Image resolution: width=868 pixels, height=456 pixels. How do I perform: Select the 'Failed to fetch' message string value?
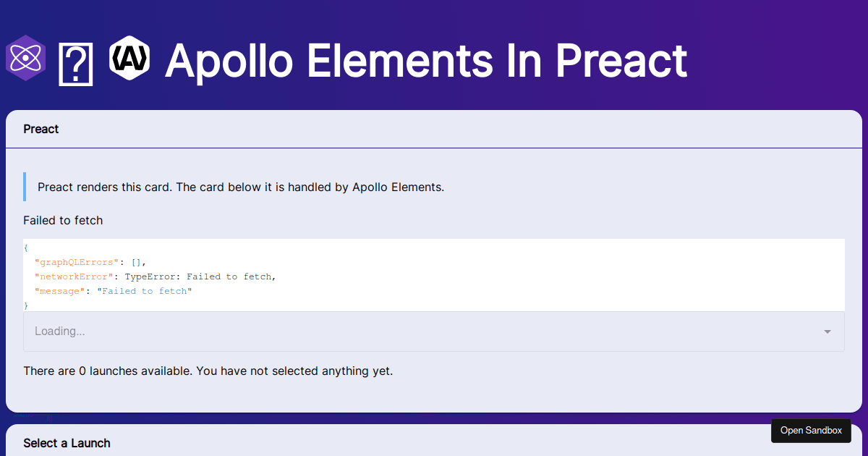[145, 290]
